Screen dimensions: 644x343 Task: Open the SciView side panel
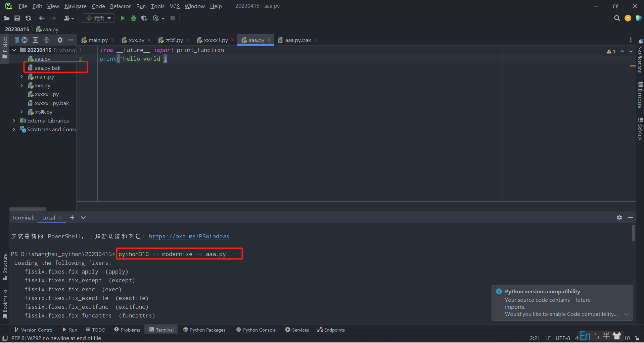[x=640, y=129]
